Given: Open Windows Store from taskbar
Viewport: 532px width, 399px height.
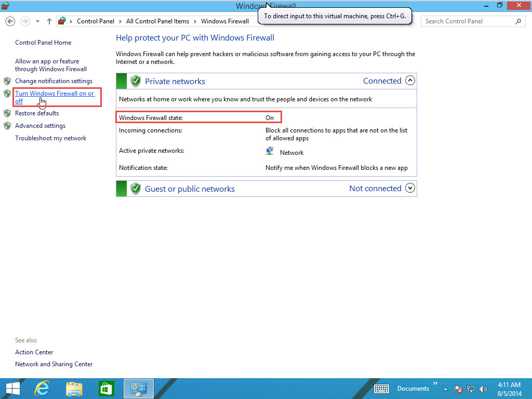Looking at the screenshot, I should click(x=106, y=389).
